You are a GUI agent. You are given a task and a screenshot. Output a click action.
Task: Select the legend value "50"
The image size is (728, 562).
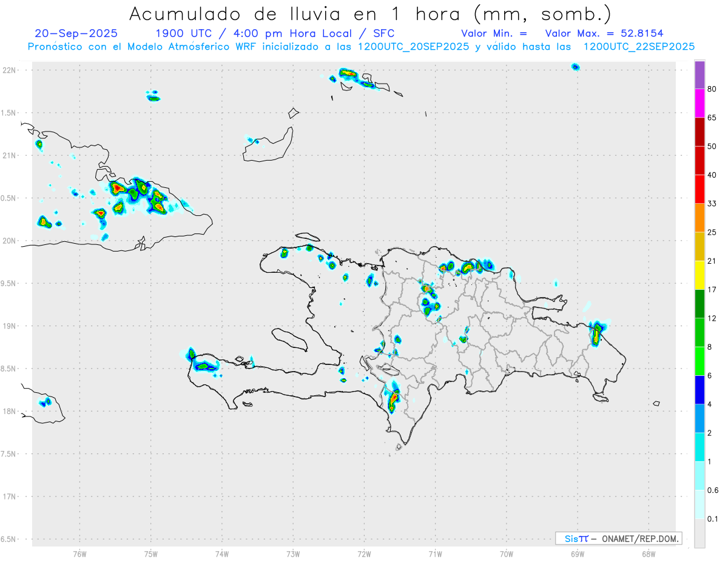click(x=712, y=146)
